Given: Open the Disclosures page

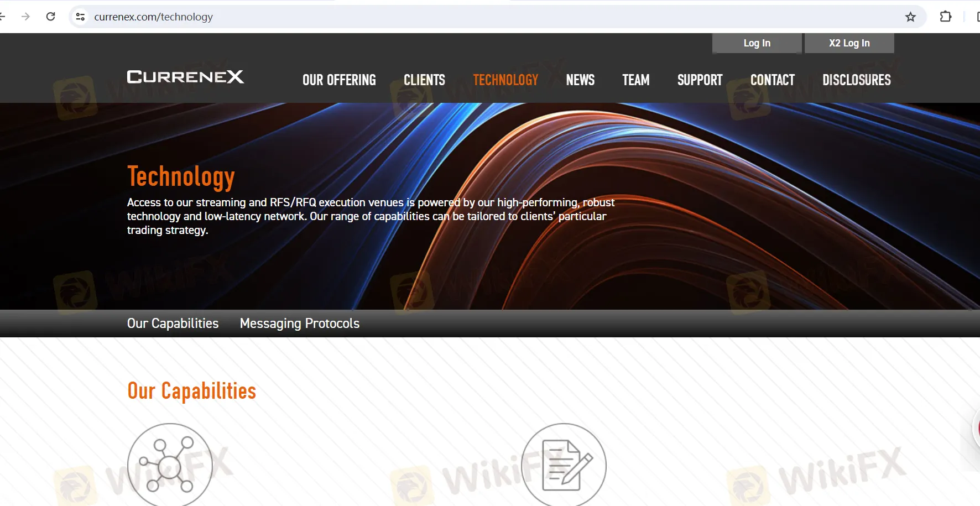Looking at the screenshot, I should [x=856, y=80].
